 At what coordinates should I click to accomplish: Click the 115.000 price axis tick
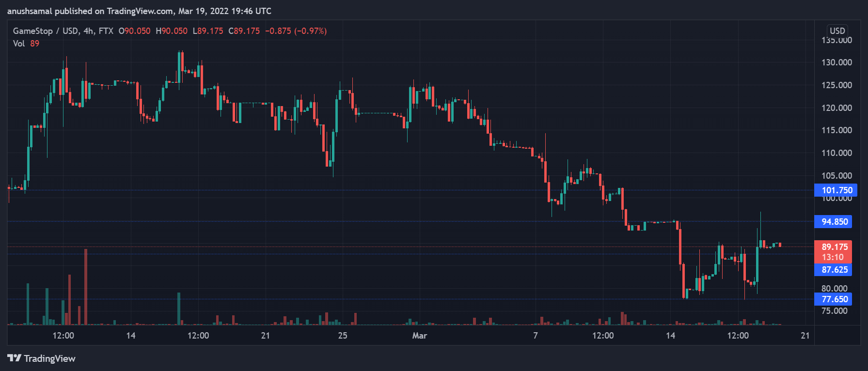836,130
